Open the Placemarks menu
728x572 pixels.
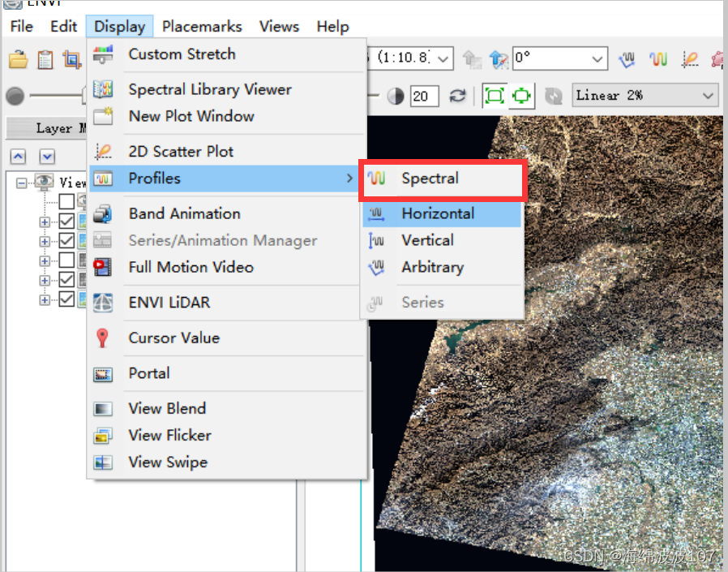(202, 27)
